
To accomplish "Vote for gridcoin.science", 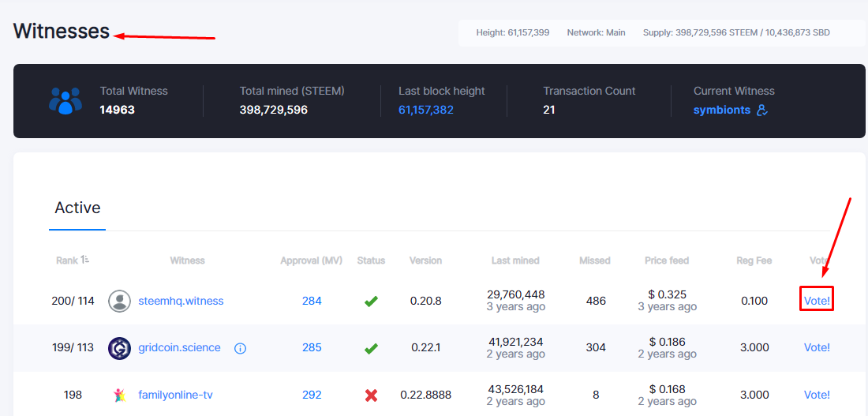I will 817,348.
